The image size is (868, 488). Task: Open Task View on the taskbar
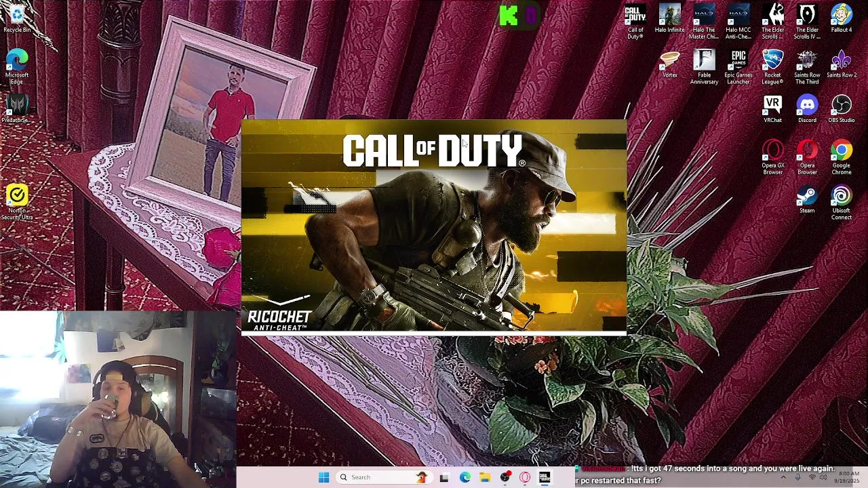coord(444,477)
